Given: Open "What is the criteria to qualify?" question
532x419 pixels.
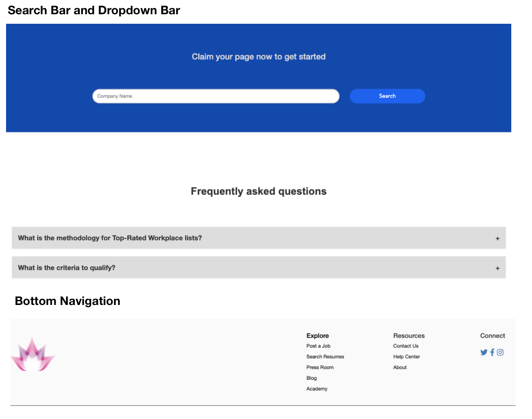Looking at the screenshot, I should click(259, 267).
